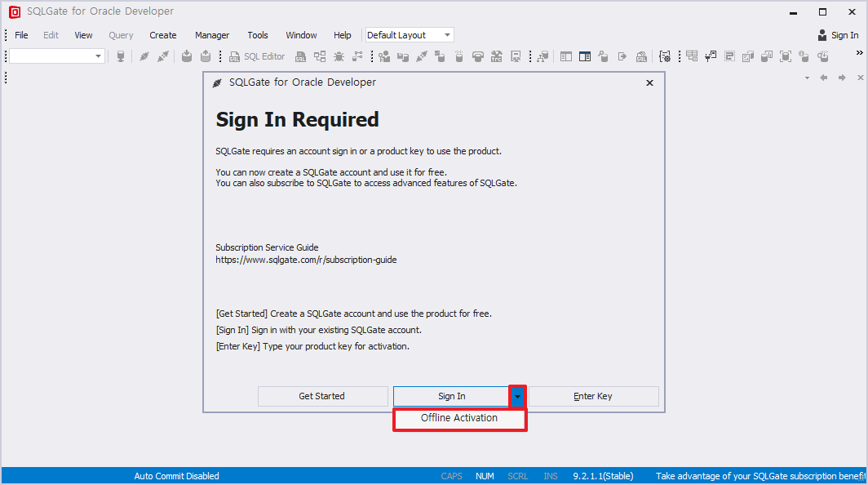Click the bug debugger icon
868x485 pixels.
click(339, 56)
